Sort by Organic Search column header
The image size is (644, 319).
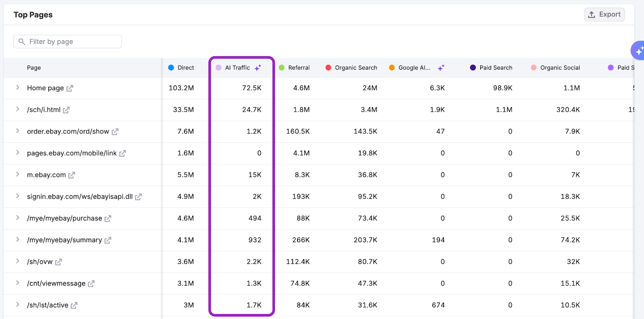356,68
